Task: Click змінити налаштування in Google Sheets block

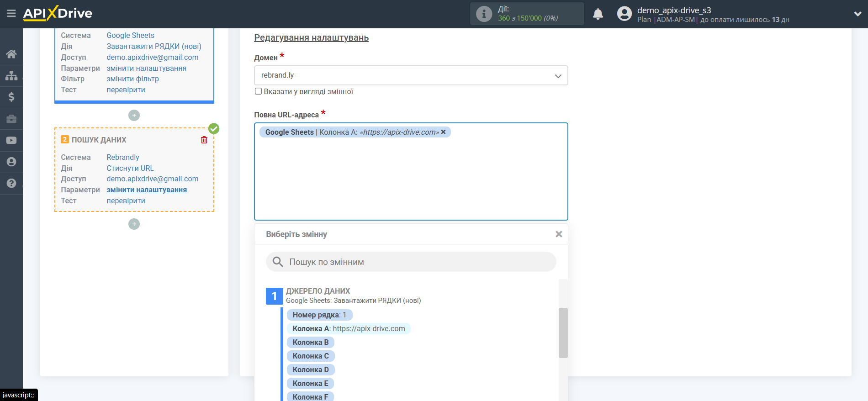Action: point(147,68)
